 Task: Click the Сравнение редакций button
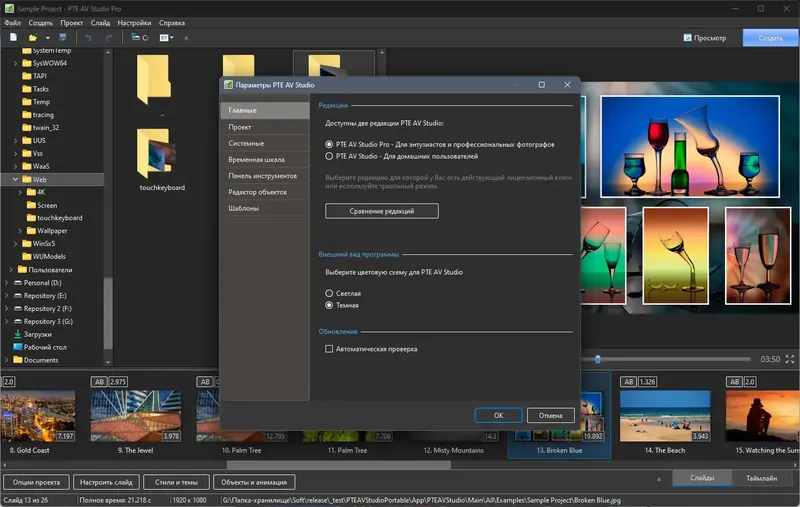pos(381,211)
